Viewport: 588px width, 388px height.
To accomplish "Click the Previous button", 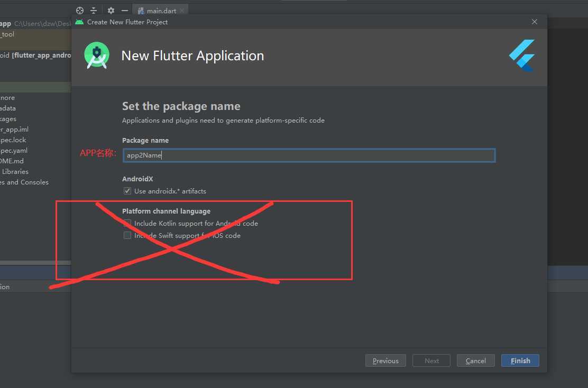I will (x=385, y=361).
